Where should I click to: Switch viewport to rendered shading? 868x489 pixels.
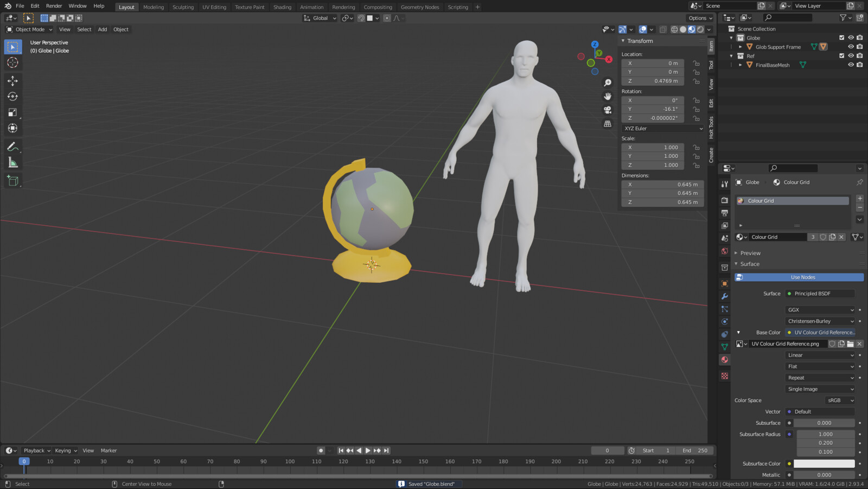coord(700,29)
